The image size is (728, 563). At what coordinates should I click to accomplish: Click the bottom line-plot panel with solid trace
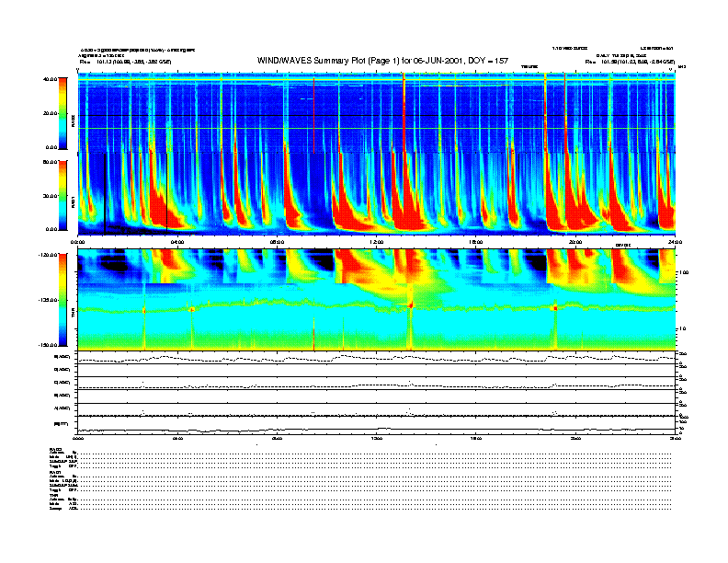[x=376, y=425]
